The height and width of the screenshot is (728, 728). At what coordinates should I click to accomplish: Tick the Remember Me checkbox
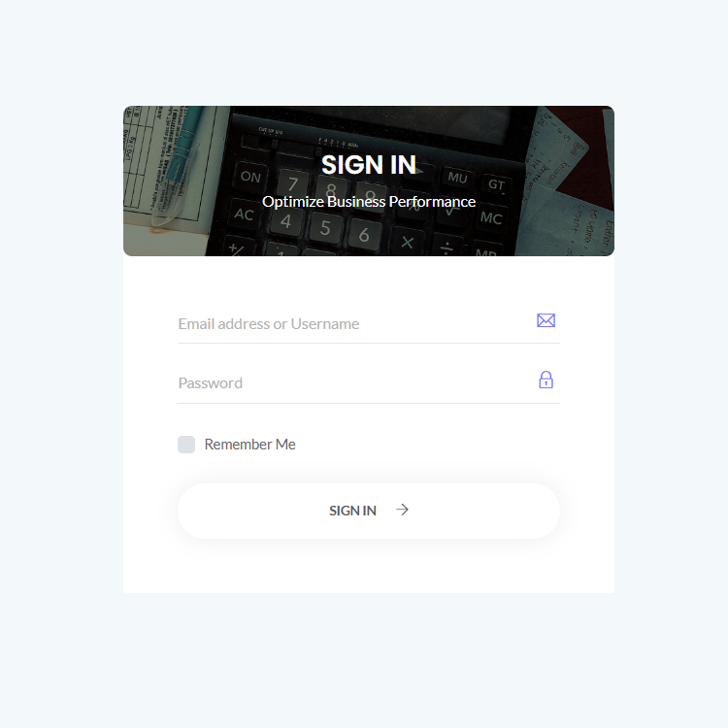coord(186,445)
